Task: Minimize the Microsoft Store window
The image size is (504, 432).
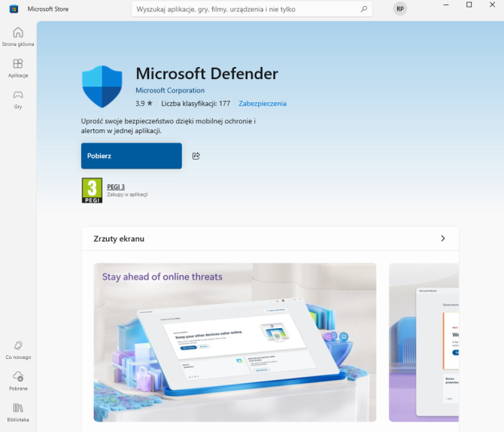Action: (446, 5)
